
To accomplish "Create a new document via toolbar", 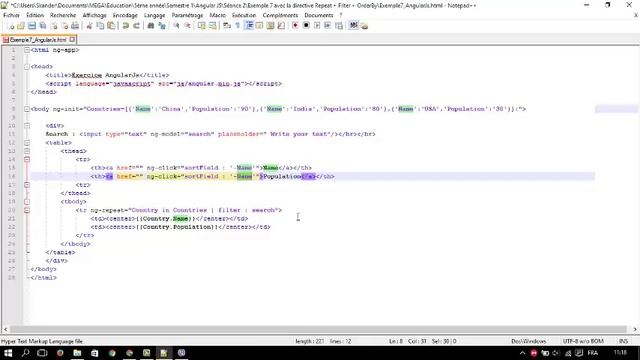I will coord(11,26).
